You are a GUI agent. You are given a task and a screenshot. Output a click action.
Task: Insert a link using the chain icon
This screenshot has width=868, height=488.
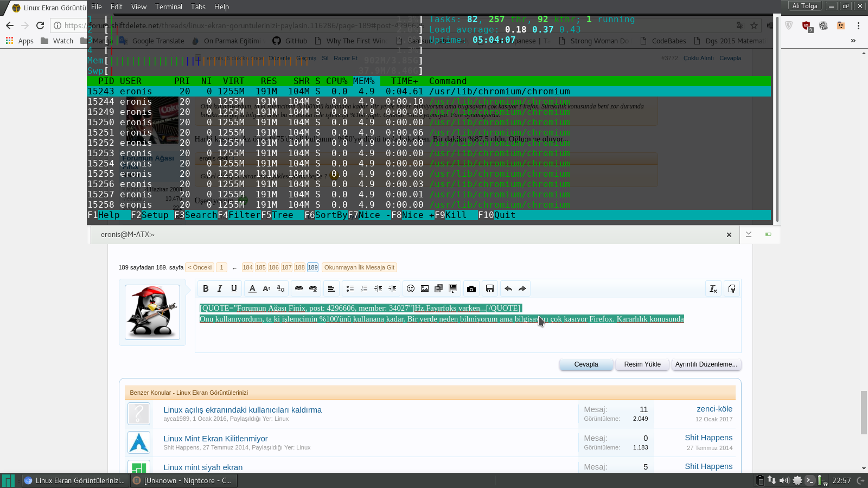(x=299, y=288)
